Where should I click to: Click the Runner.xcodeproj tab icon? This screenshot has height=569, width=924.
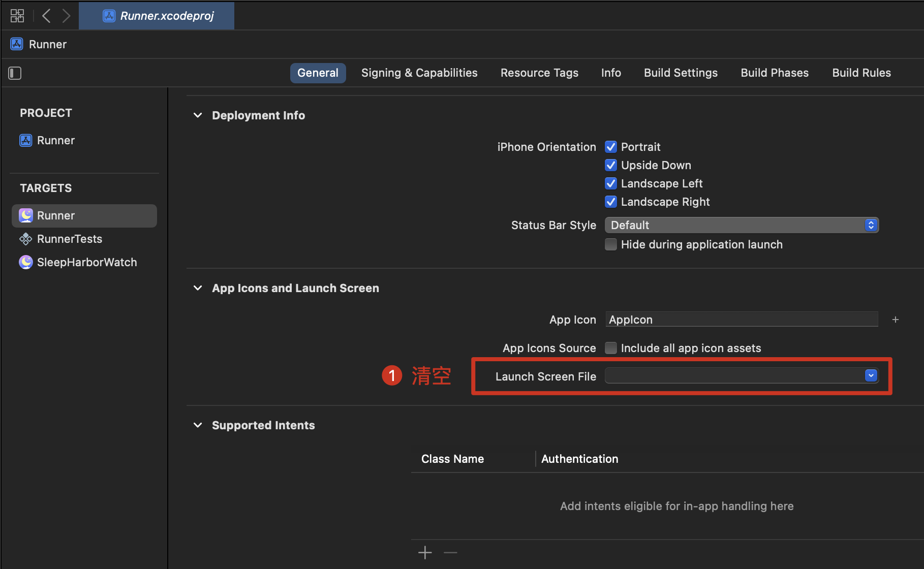point(109,16)
